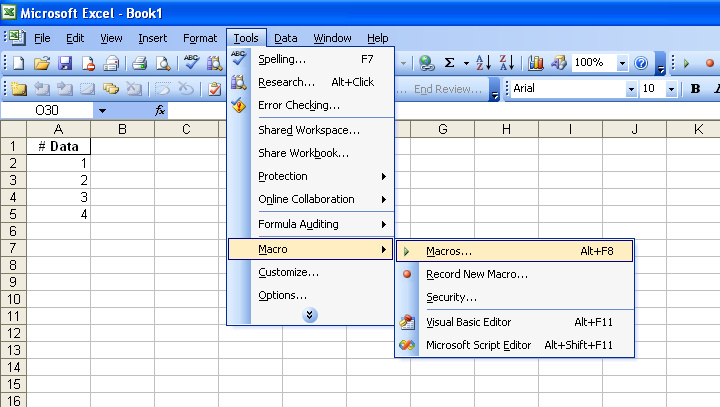Expand the Arial font name dropdown
Image resolution: width=720 pixels, height=407 pixels.
pos(631,89)
